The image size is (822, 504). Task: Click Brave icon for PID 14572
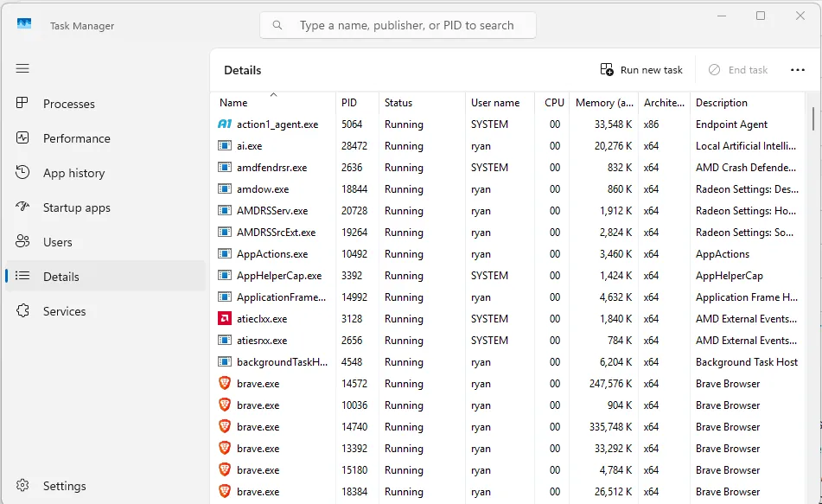click(x=225, y=383)
